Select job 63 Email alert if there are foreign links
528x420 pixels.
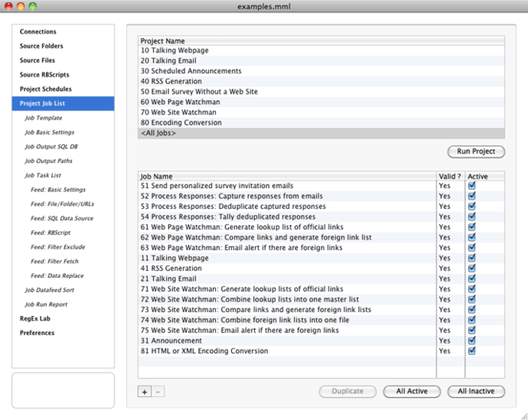(x=322, y=248)
